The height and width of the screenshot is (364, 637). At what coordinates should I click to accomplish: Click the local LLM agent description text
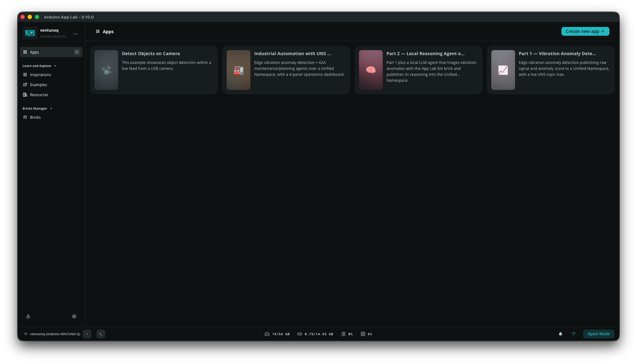(431, 71)
